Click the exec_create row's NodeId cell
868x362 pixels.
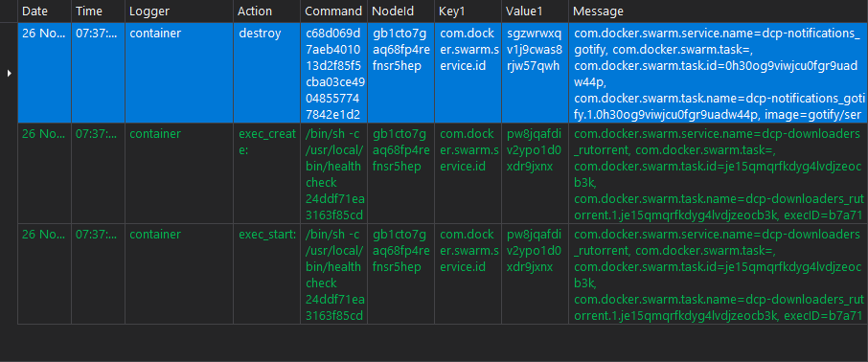[400, 173]
